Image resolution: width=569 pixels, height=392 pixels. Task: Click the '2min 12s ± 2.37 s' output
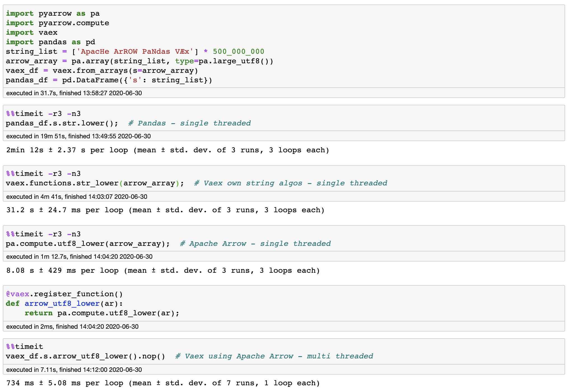[167, 150]
